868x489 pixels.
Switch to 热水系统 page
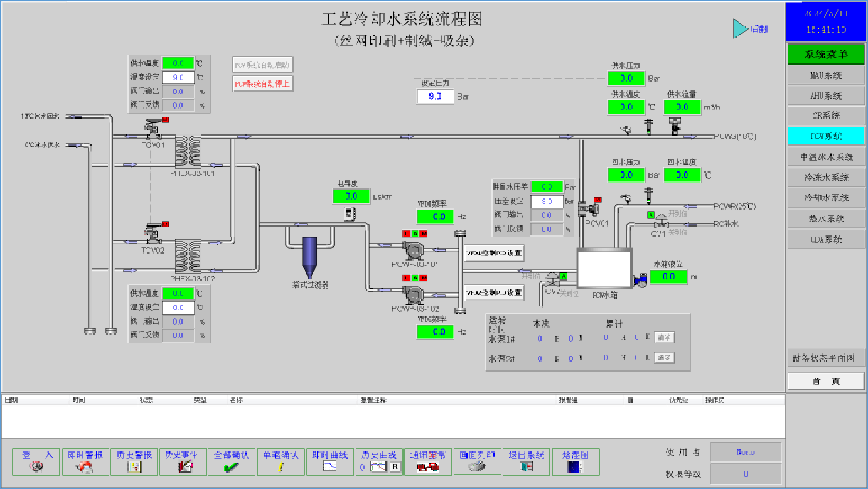[825, 218]
